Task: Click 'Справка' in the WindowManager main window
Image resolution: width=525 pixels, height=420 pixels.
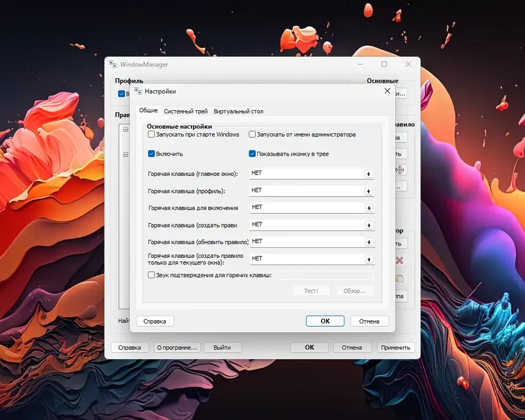Action: [x=129, y=348]
